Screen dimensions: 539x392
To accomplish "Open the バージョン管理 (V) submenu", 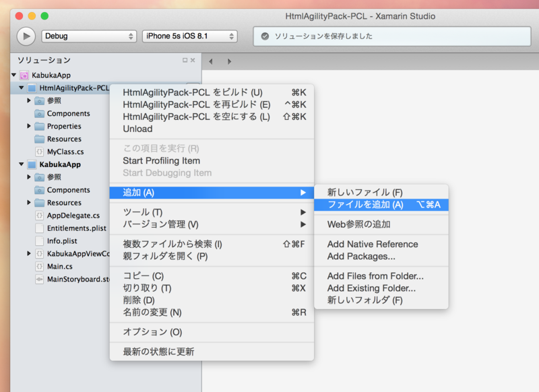I will [212, 224].
